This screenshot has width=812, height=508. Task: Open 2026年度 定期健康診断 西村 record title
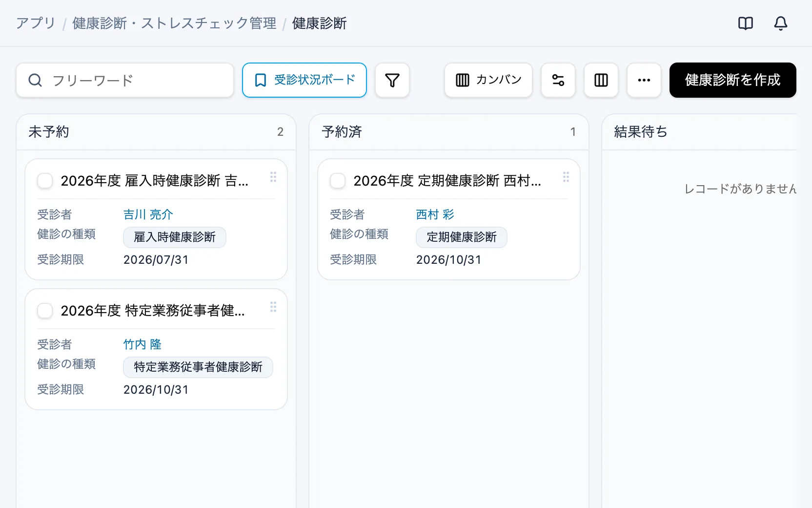pos(447,181)
